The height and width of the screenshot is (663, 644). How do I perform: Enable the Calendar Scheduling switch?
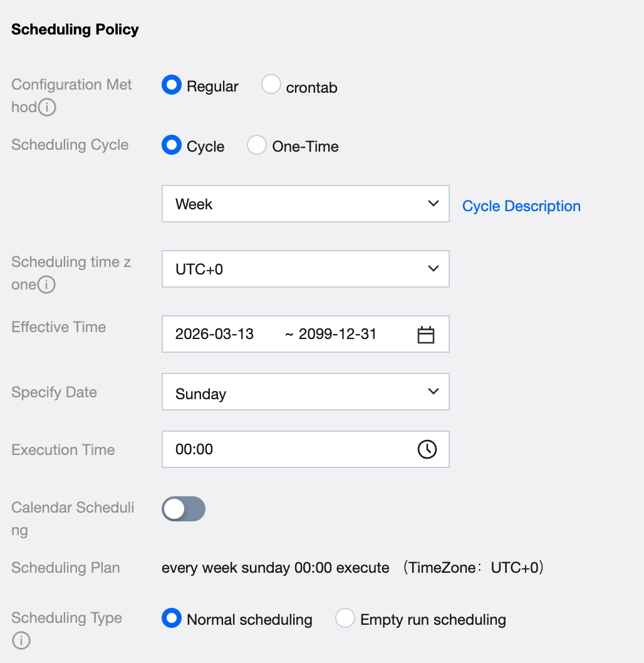click(x=184, y=509)
